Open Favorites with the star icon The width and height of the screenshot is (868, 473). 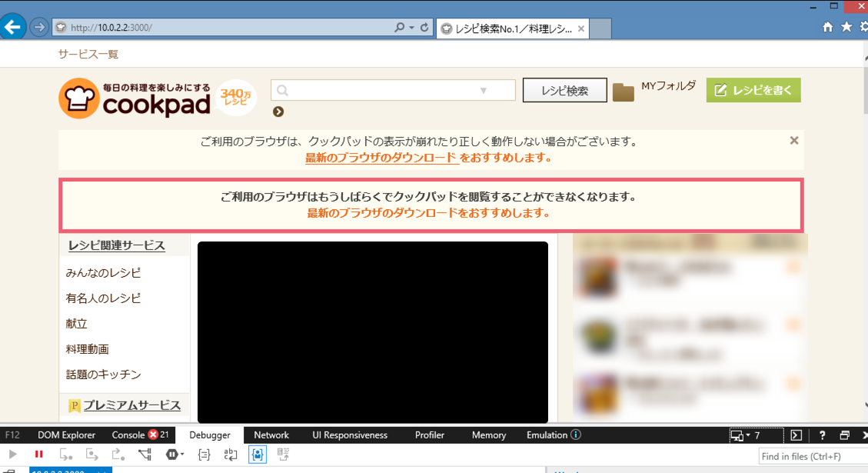[x=846, y=27]
